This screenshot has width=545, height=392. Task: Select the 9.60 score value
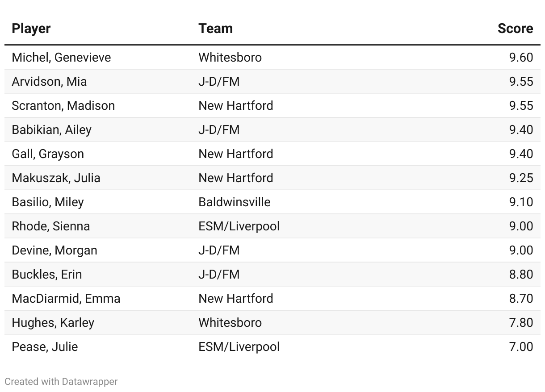tap(521, 58)
